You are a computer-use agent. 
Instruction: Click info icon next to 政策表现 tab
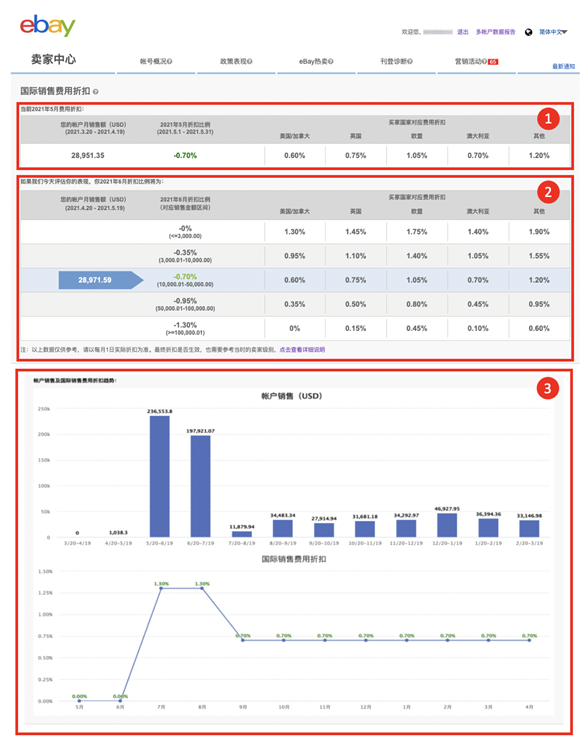tap(250, 62)
